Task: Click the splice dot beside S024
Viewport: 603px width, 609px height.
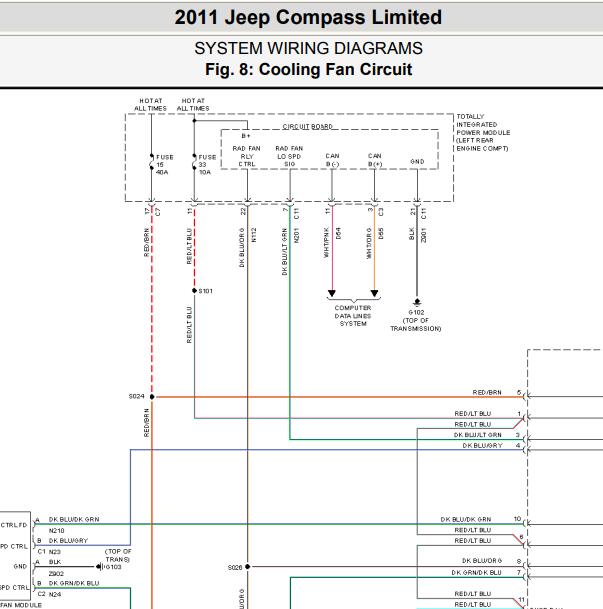Action: coord(152,397)
